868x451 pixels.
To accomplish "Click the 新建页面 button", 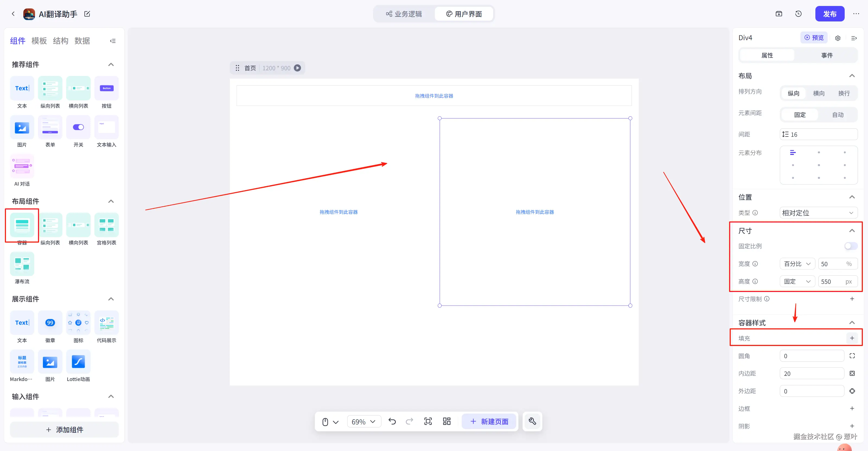I will pos(489,421).
